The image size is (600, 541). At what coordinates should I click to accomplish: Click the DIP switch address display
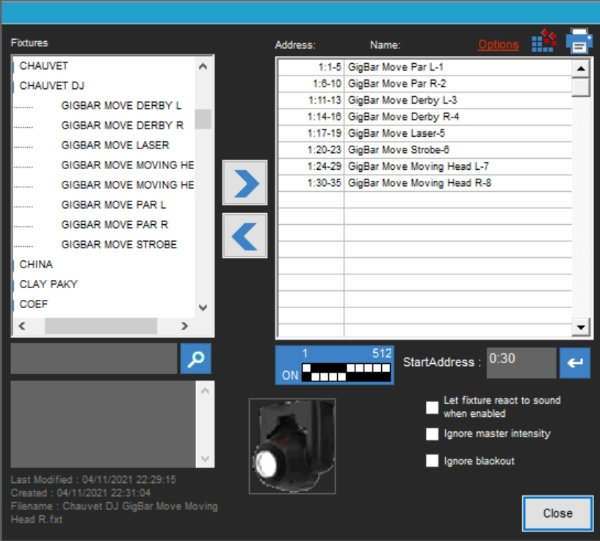click(334, 365)
